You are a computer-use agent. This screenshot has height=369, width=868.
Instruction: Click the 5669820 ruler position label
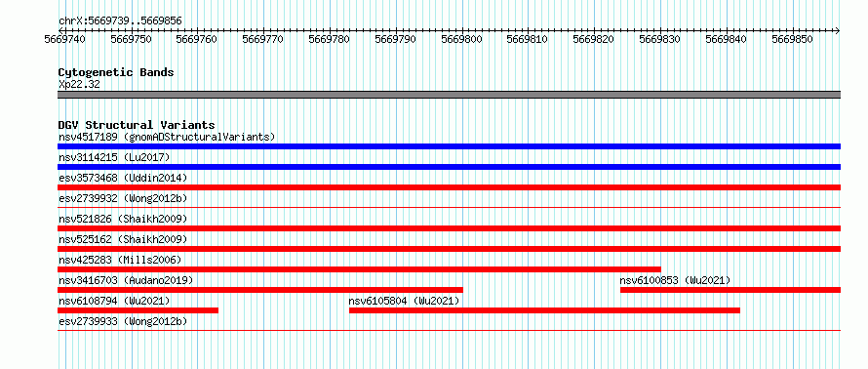click(593, 39)
